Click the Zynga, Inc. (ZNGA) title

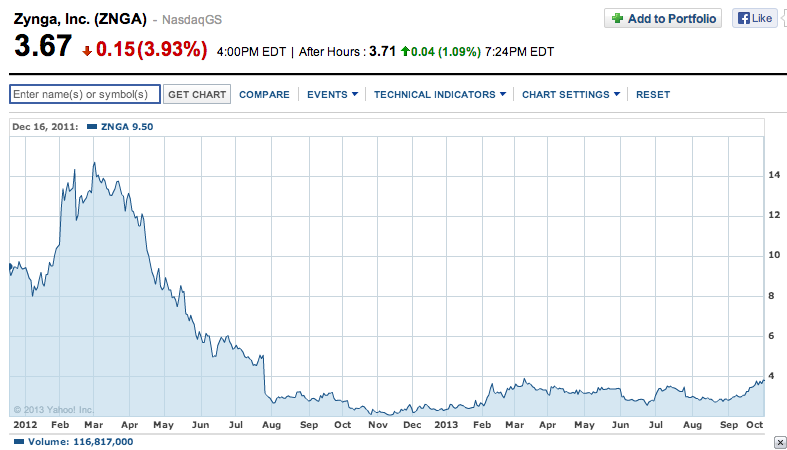[x=80, y=19]
